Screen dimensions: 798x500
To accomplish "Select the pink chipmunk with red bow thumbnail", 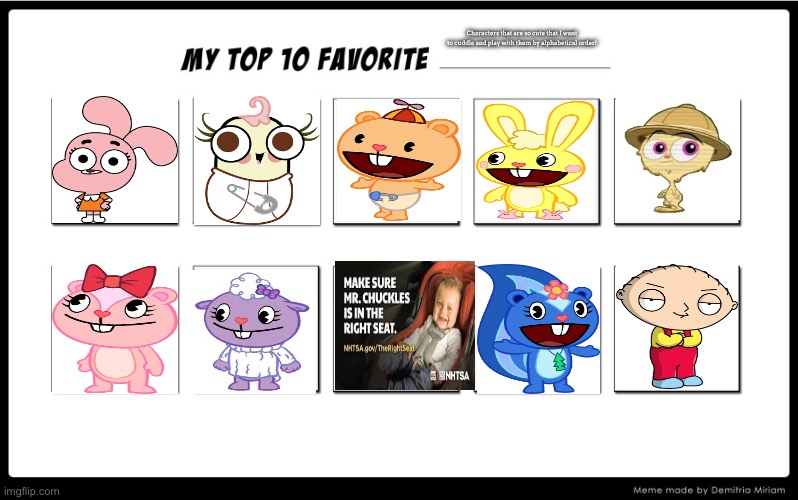I will (115, 329).
